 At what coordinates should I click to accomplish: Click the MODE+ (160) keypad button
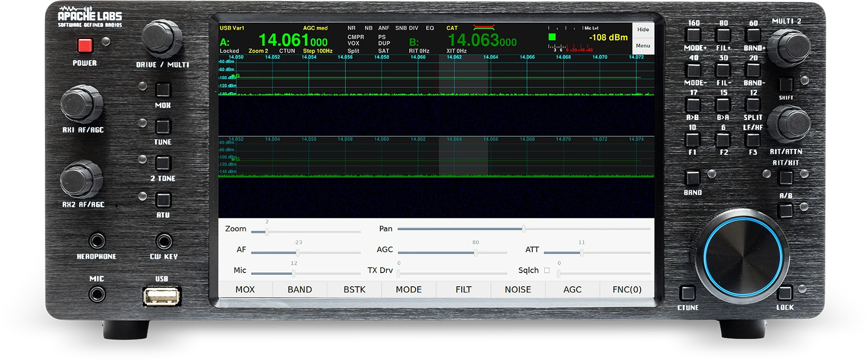tap(693, 35)
